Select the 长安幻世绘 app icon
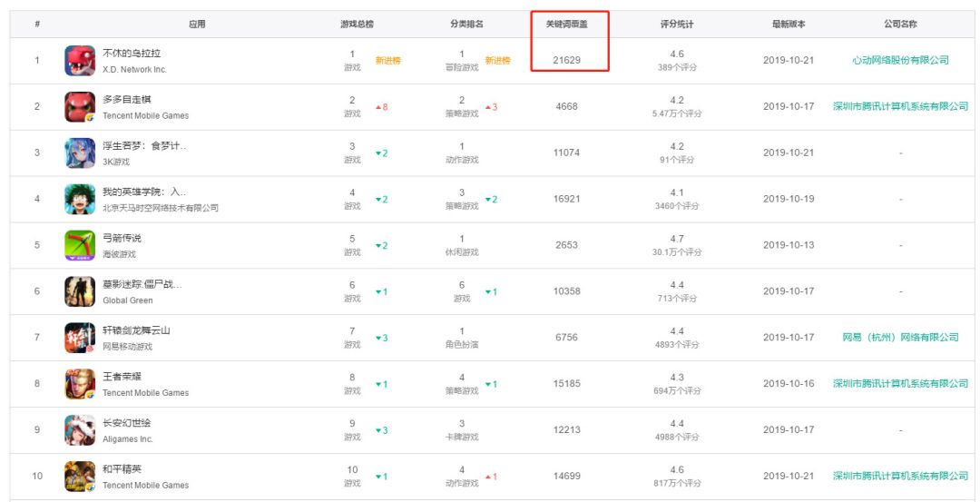The width and height of the screenshot is (980, 502). (80, 430)
